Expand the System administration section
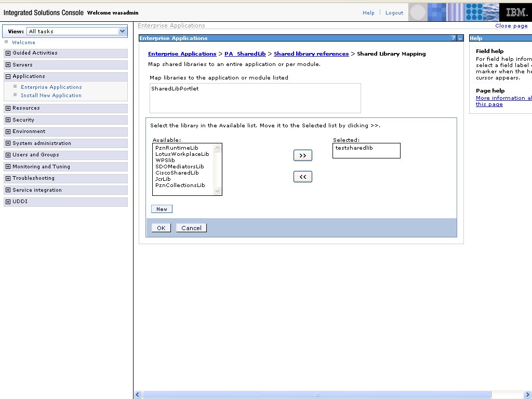This screenshot has height=399, width=532. point(8,143)
